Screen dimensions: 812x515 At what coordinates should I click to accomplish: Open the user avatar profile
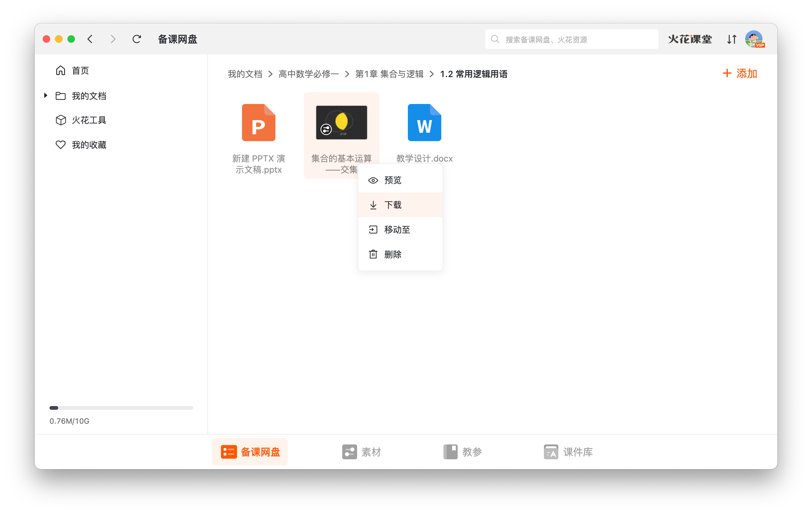(754, 39)
